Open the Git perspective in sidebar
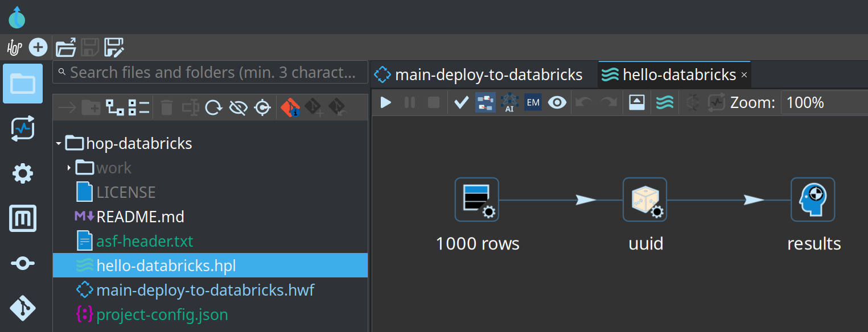868x332 pixels. pyautogui.click(x=23, y=308)
